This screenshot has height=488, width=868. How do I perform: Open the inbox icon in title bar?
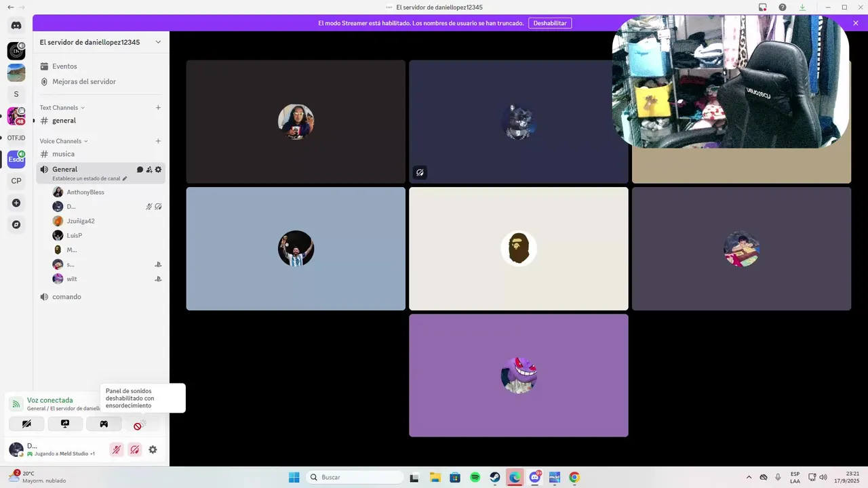click(763, 7)
